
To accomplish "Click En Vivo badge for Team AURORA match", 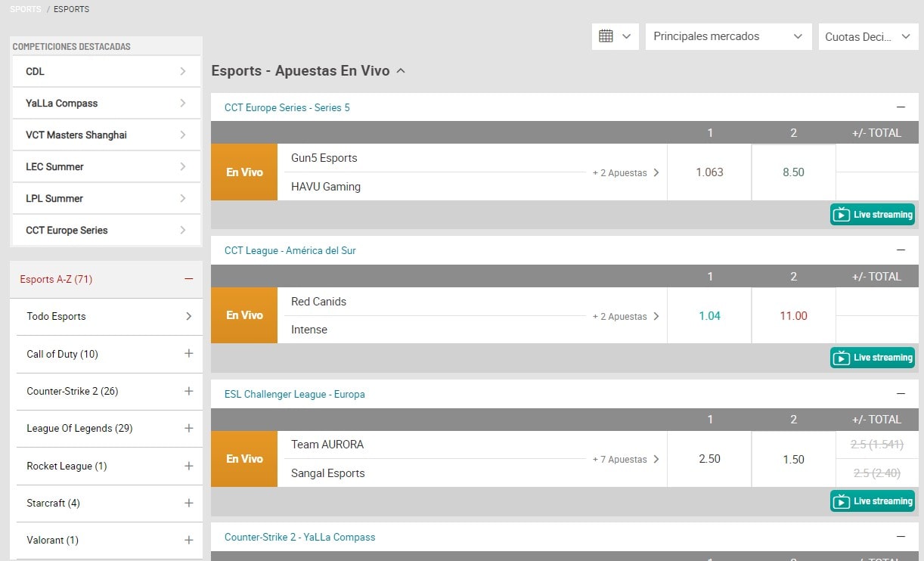I will (x=244, y=459).
